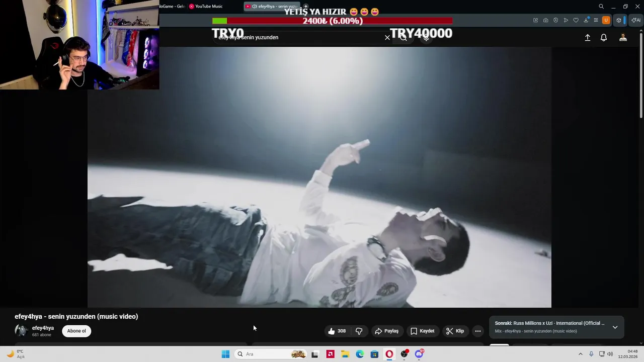The height and width of the screenshot is (362, 644).
Task: Click Abone ol subscribe button
Action: (76, 331)
